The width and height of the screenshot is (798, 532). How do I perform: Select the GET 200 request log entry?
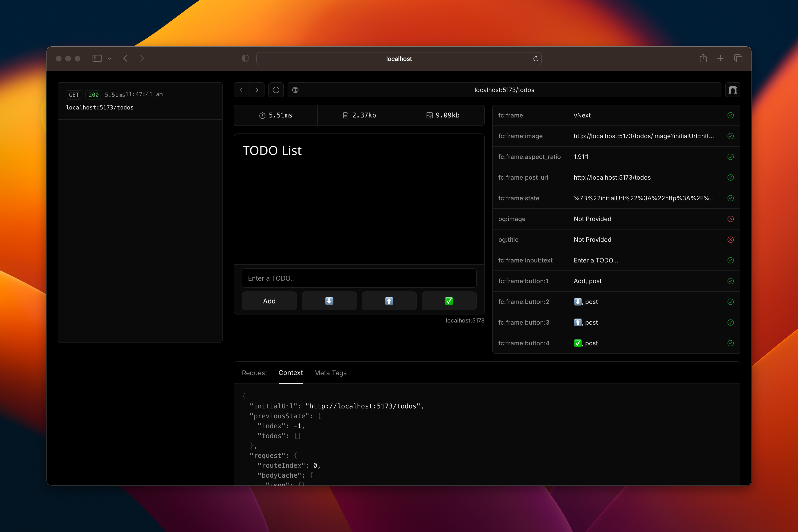tap(139, 101)
